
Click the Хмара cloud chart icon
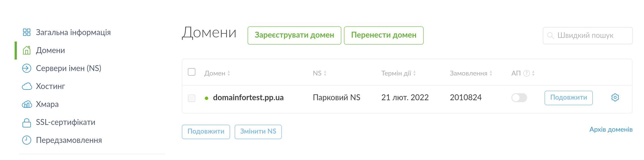click(x=27, y=104)
